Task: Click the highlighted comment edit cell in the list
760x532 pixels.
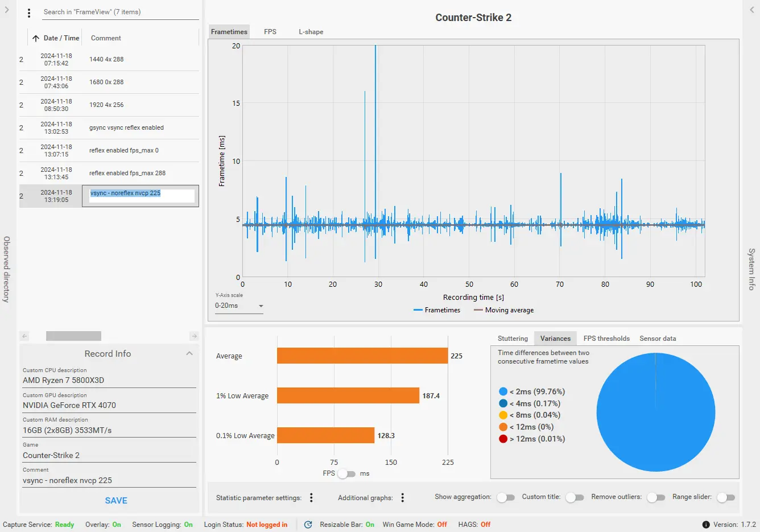Action: [141, 196]
